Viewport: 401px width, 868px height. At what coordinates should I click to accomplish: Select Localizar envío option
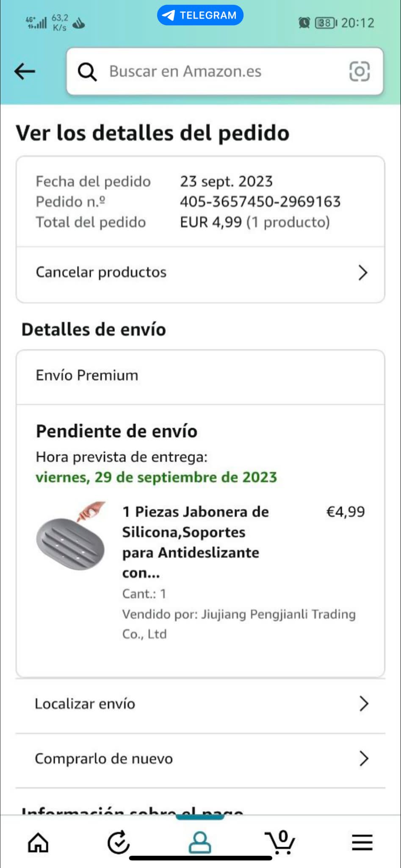[200, 704]
